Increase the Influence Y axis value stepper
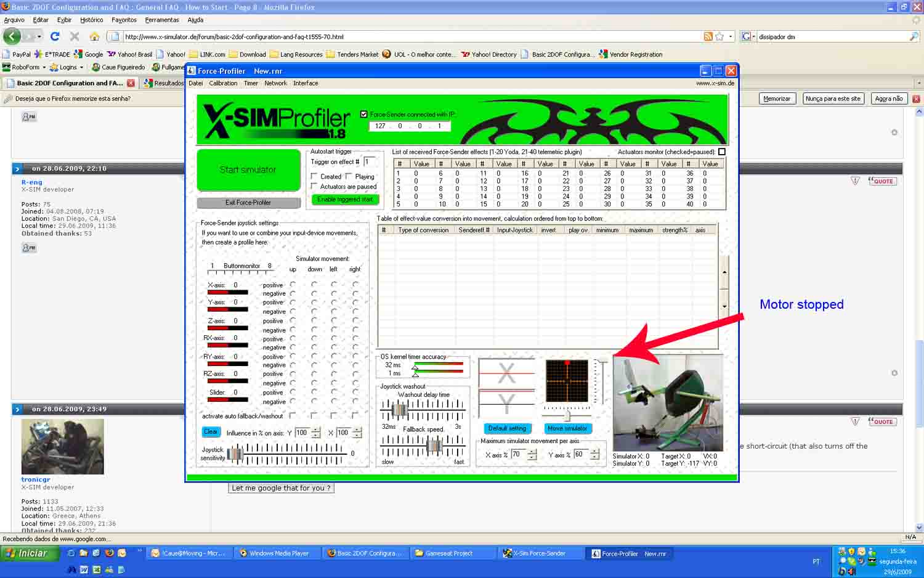The width and height of the screenshot is (924, 578). pos(316,430)
